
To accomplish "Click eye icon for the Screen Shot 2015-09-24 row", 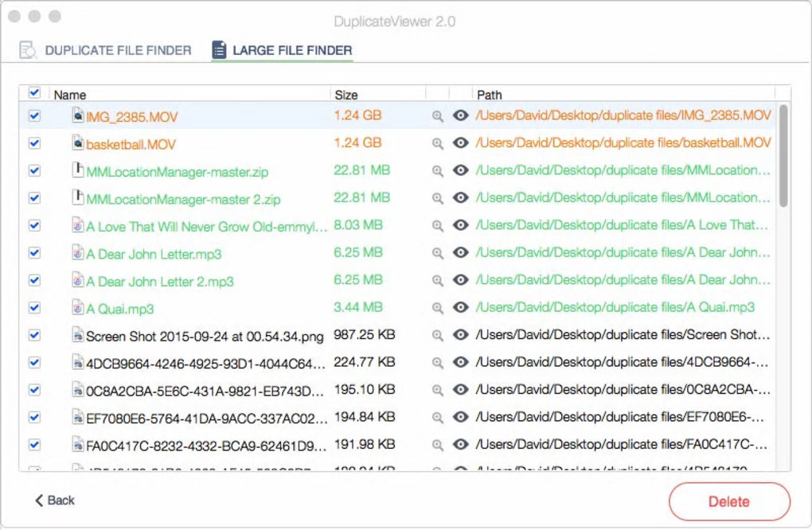I will coord(460,335).
